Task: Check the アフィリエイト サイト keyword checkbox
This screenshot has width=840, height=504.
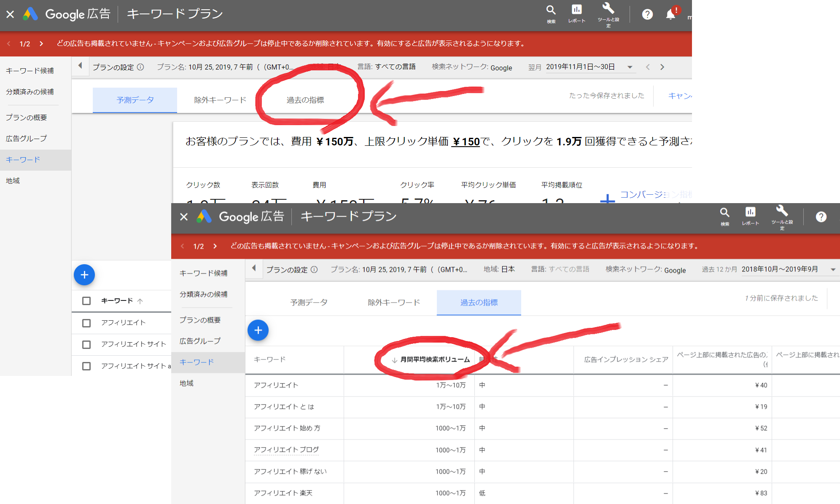Action: [x=86, y=345]
